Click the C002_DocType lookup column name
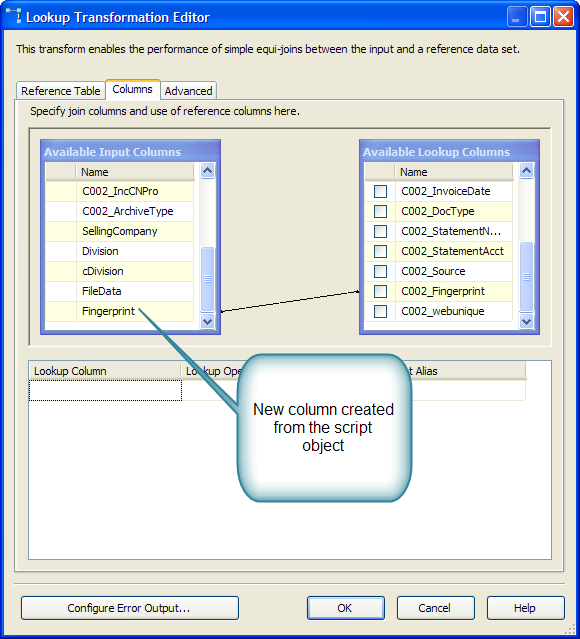The image size is (580, 639). pos(437,211)
